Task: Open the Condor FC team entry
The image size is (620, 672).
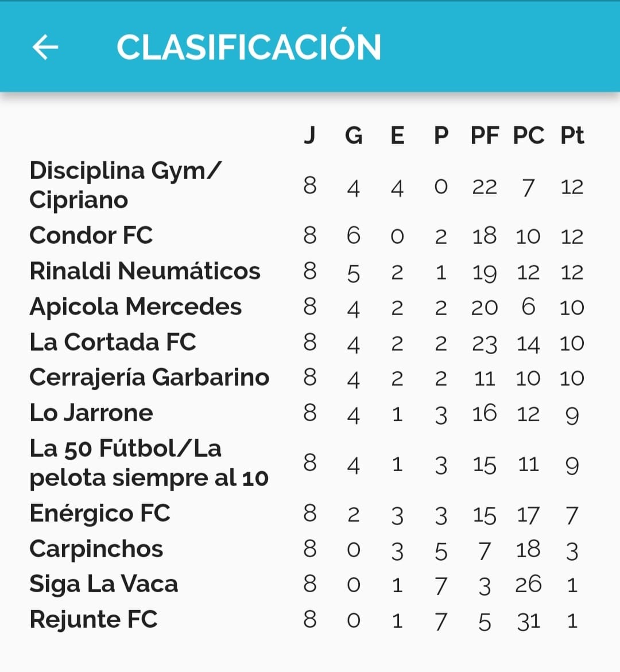Action: 91,235
